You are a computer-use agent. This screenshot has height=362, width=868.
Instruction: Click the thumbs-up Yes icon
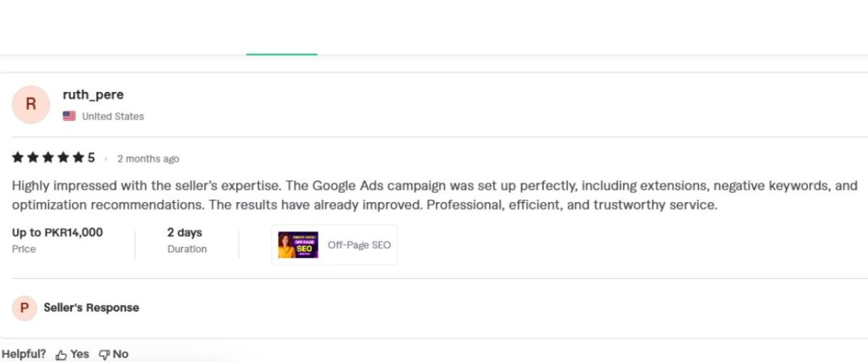click(x=61, y=355)
